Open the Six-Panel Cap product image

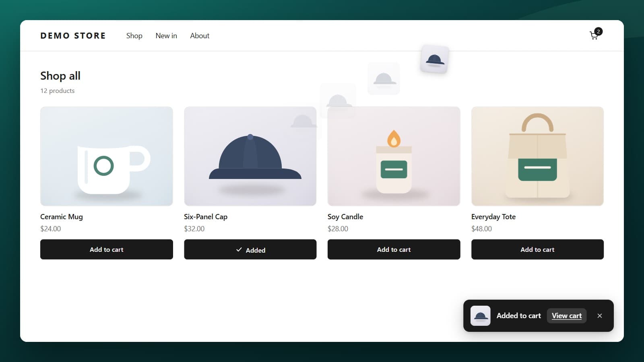[250, 156]
